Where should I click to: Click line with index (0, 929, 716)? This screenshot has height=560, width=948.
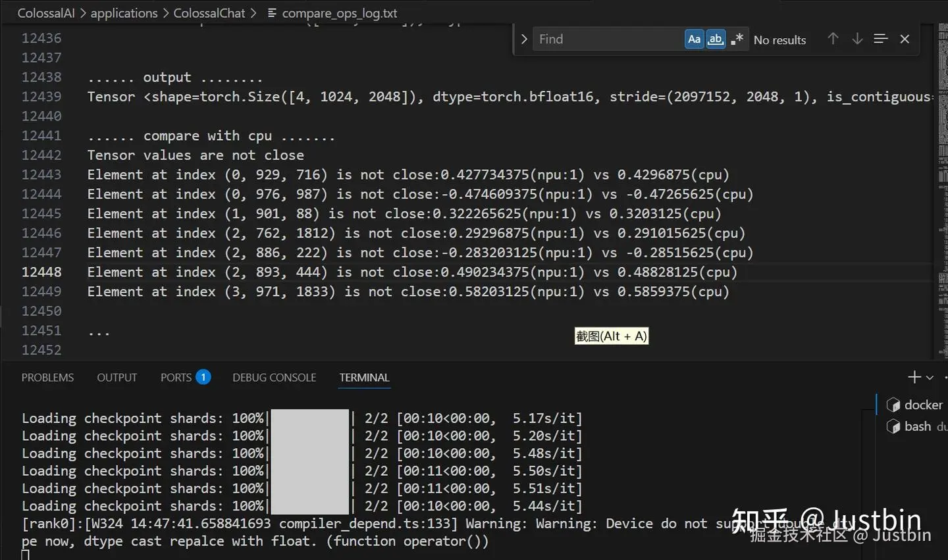pyautogui.click(x=408, y=175)
